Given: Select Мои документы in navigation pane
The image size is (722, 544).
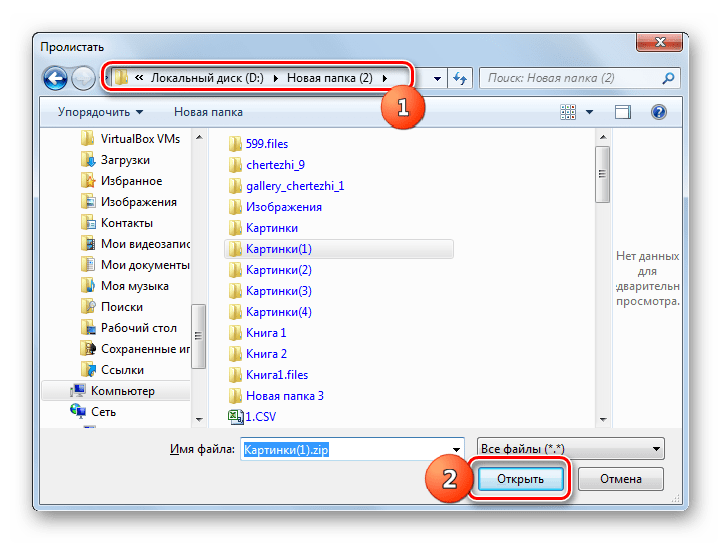Looking at the screenshot, I should pyautogui.click(x=135, y=265).
